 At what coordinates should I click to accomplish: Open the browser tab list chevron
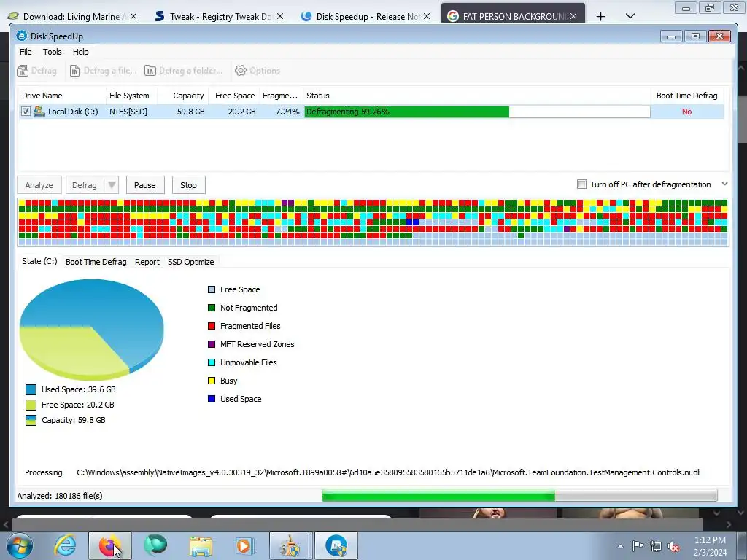pos(630,16)
